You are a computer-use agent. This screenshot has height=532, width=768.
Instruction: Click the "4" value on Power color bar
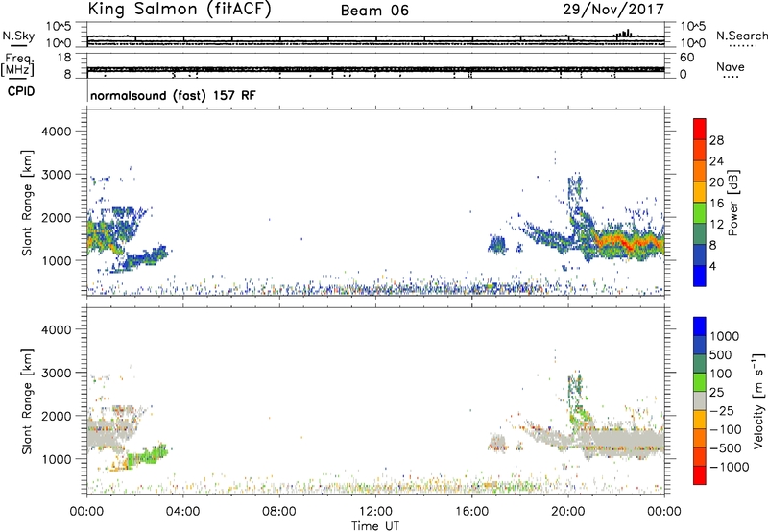coord(713,266)
